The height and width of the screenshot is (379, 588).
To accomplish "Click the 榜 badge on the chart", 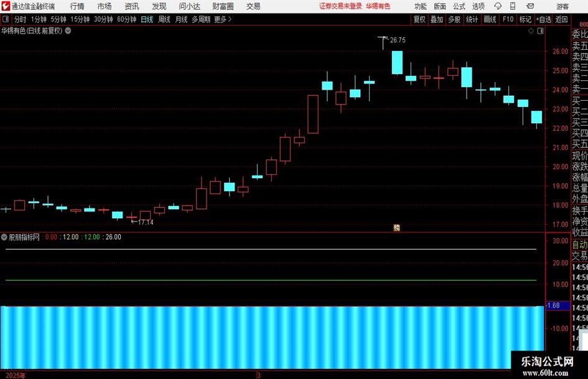I will tap(397, 227).
